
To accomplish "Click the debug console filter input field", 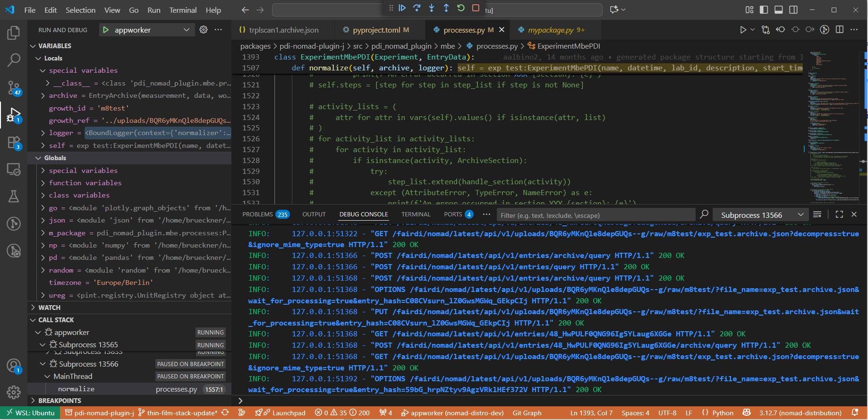I will [x=595, y=215].
